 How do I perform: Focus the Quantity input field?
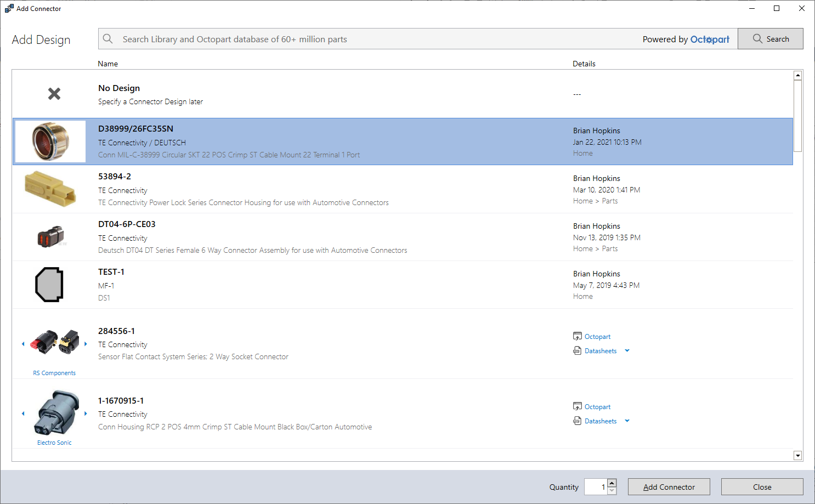(x=596, y=487)
